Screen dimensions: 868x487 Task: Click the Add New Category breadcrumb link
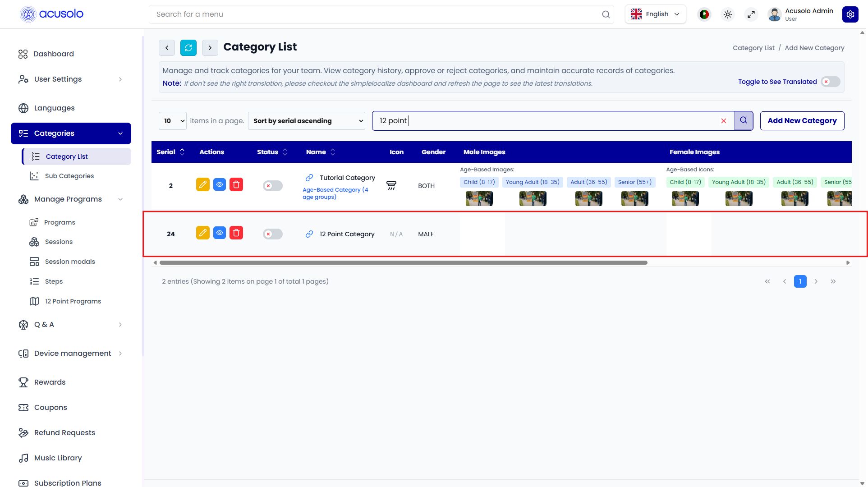(814, 48)
